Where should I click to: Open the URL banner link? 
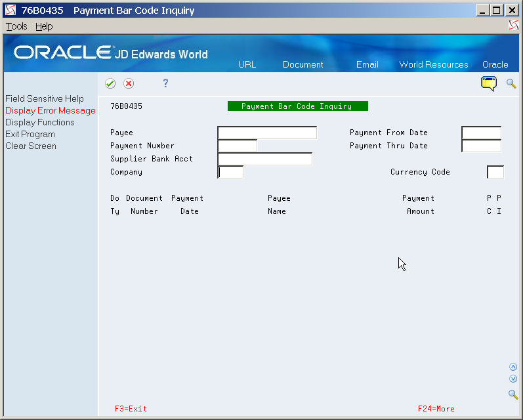click(x=247, y=64)
